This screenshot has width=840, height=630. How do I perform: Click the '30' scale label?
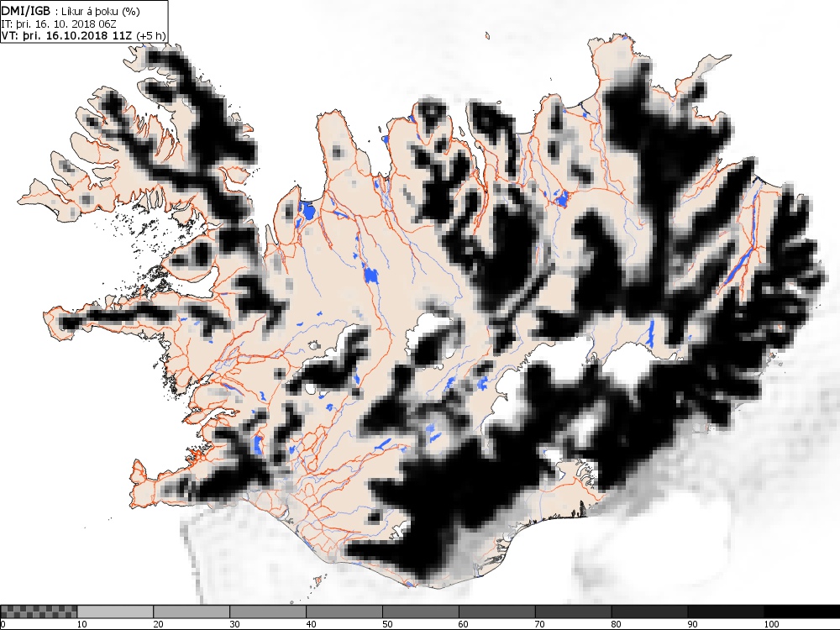[x=234, y=624]
